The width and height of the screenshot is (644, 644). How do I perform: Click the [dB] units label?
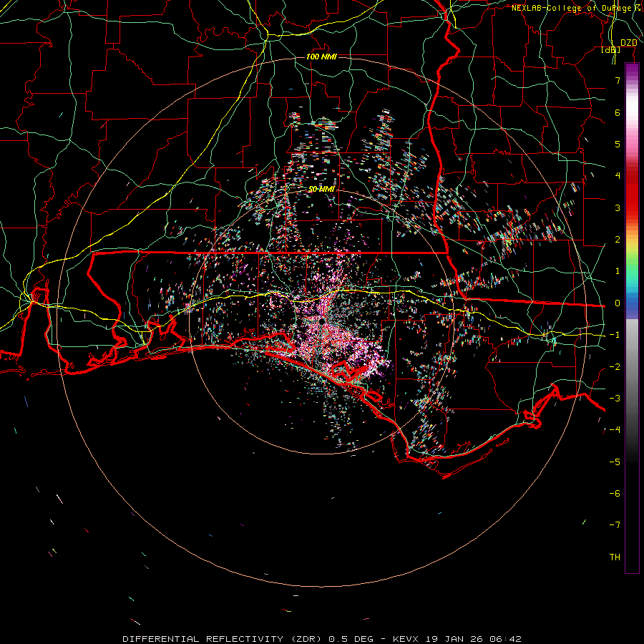[x=611, y=49]
